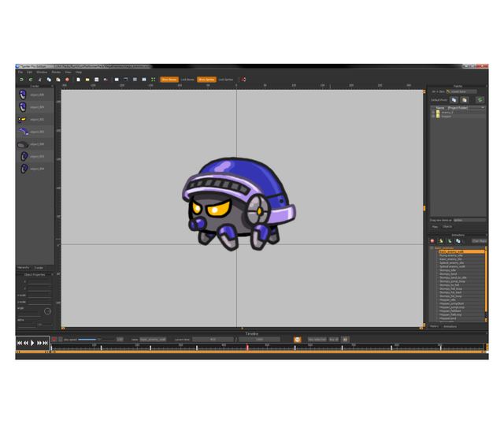This screenshot has height=424, width=504.
Task: Click the red circular icon in toolbar
Action: 67,80
